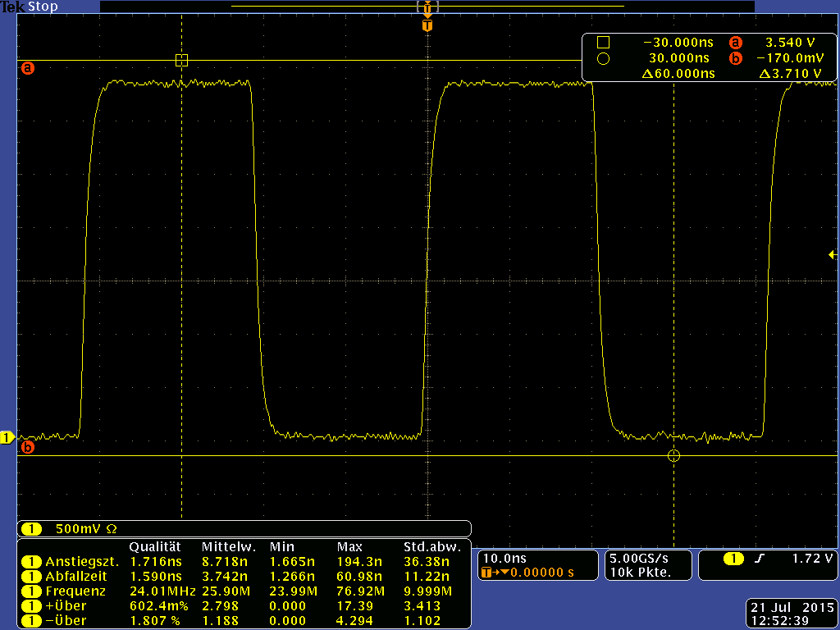Click cursor time value 30.000ns
This screenshot has height=630, width=840.
coord(678,58)
